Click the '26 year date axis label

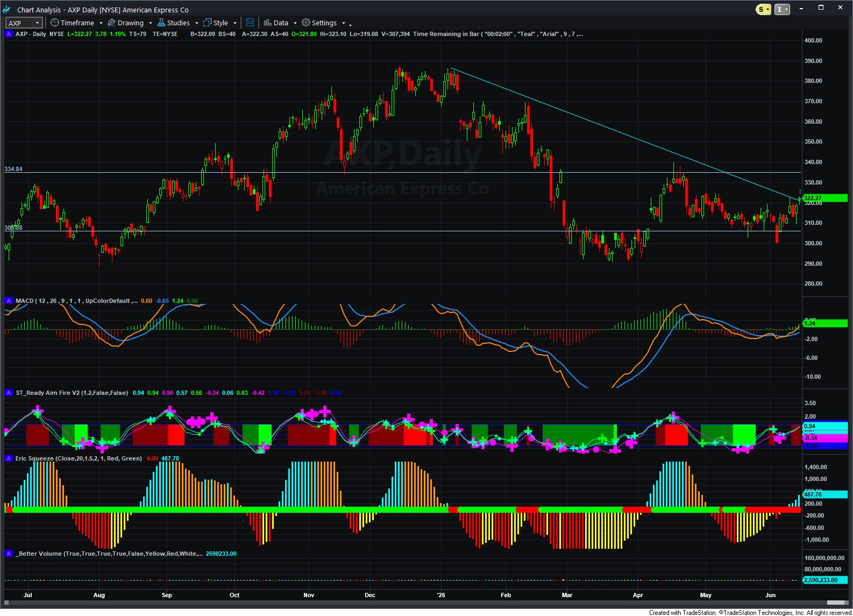coord(441,595)
